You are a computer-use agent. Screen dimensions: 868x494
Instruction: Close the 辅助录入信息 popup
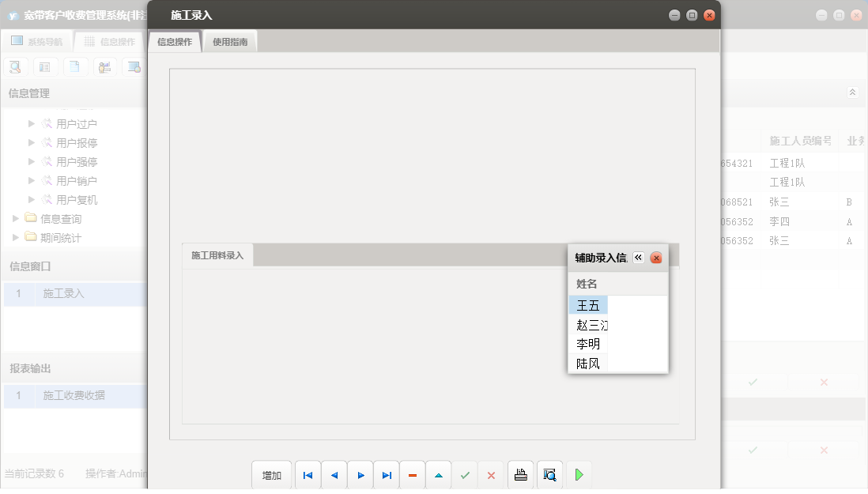pyautogui.click(x=656, y=258)
